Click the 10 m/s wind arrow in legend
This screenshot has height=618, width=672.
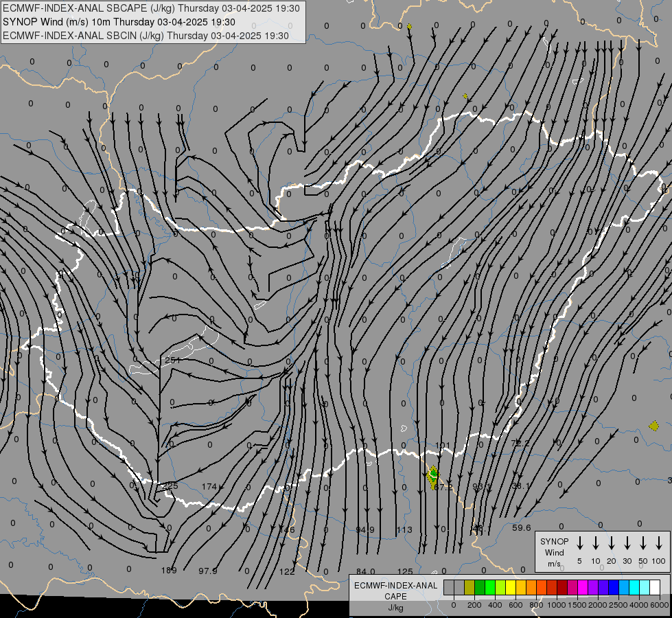pos(596,542)
